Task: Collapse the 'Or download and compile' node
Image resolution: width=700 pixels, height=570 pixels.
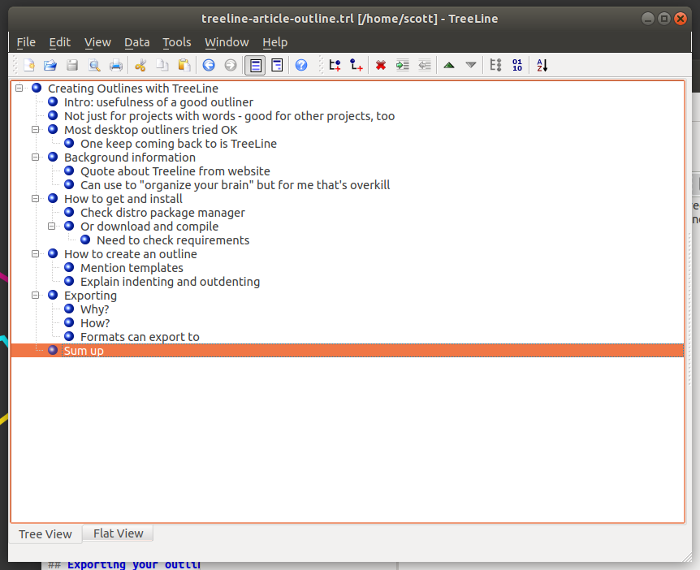Action: click(x=52, y=227)
